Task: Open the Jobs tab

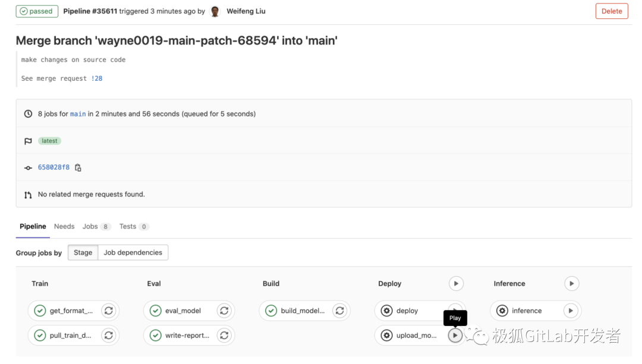Action: pos(91,226)
